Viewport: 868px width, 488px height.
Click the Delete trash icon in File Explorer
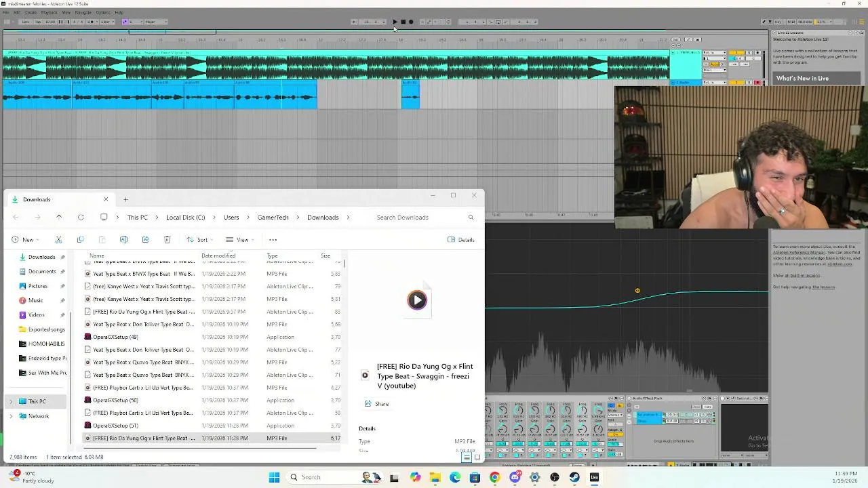coord(167,239)
